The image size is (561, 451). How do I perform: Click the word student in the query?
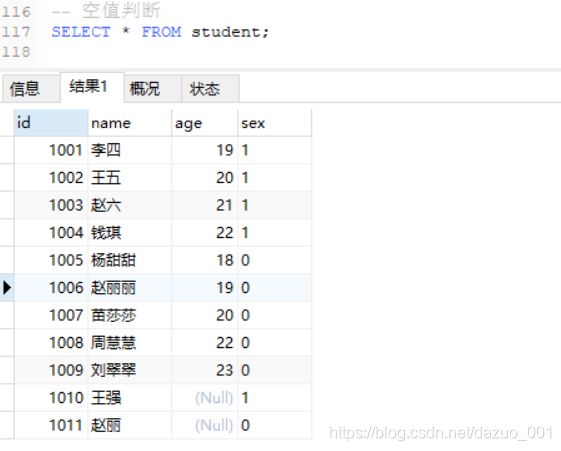[226, 33]
